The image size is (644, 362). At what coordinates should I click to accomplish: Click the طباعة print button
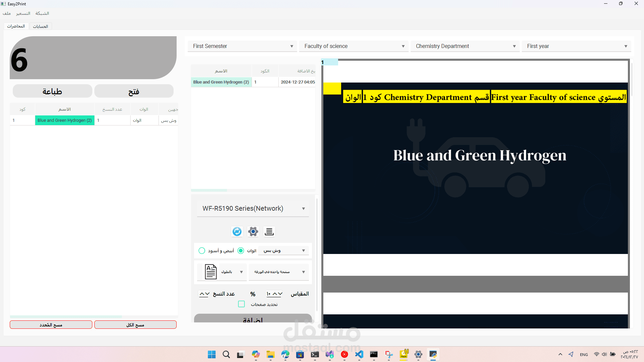point(52,91)
